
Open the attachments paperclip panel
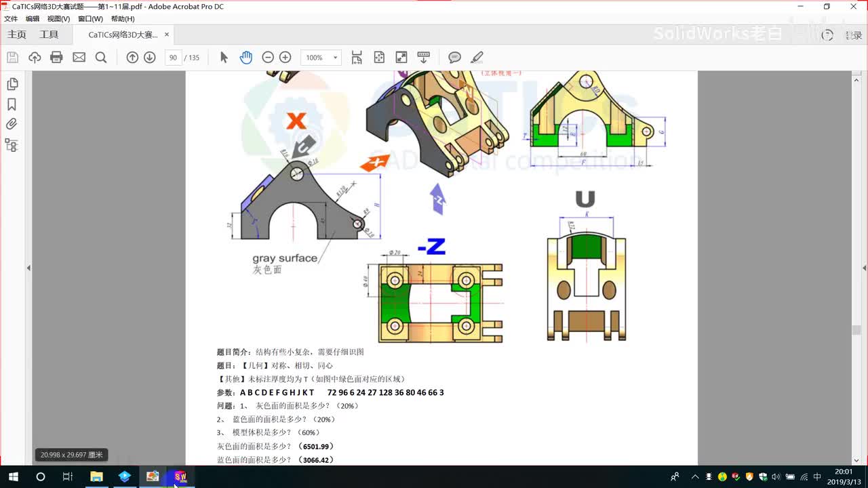12,125
